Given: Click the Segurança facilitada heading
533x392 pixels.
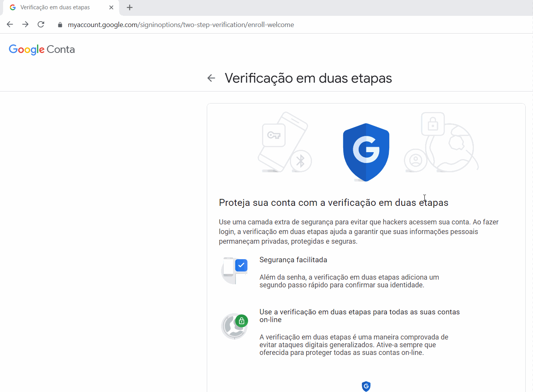Looking at the screenshot, I should [293, 260].
